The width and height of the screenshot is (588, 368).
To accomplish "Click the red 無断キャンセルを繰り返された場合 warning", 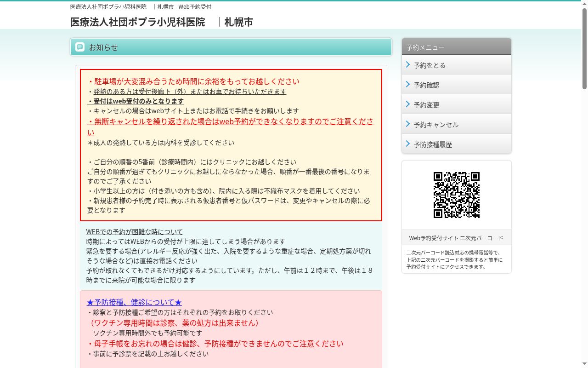I will [x=230, y=126].
